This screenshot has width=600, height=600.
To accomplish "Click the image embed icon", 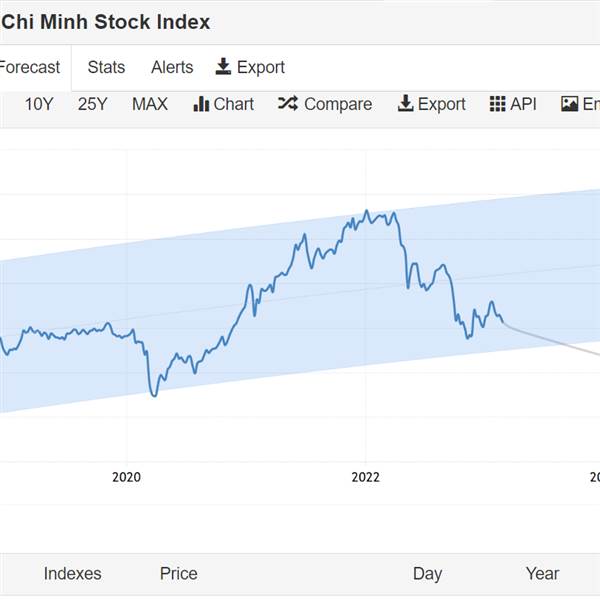I will pyautogui.click(x=570, y=104).
